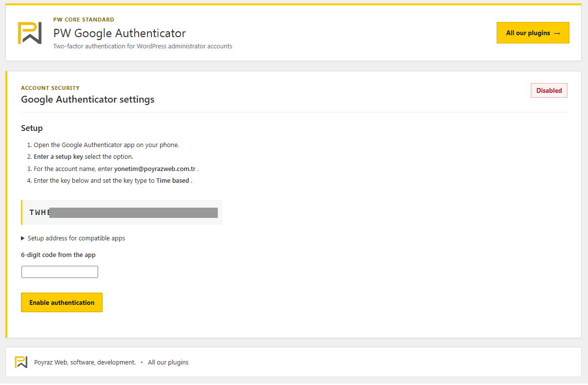Click the 'PW Google Authenticator' title
Screen dimensions: 588x385
click(x=120, y=33)
